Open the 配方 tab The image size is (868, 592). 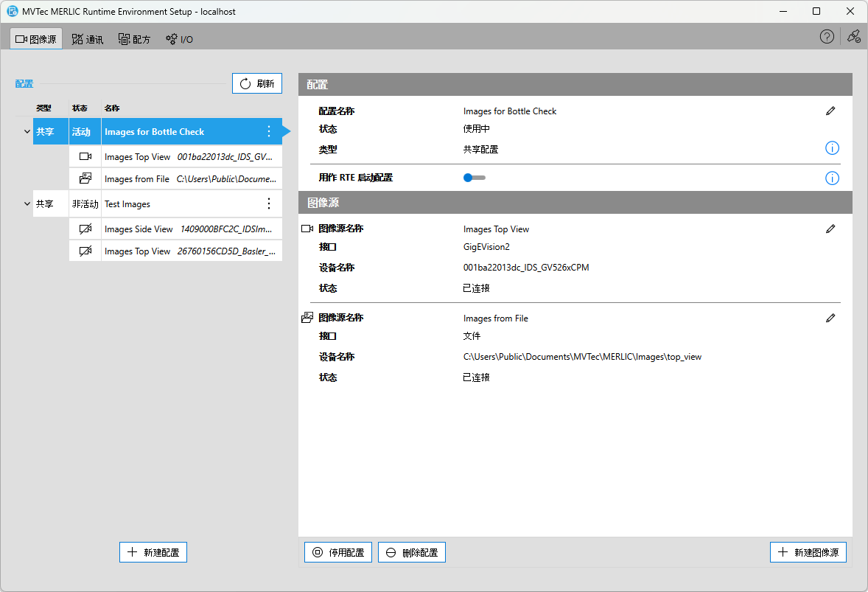134,39
